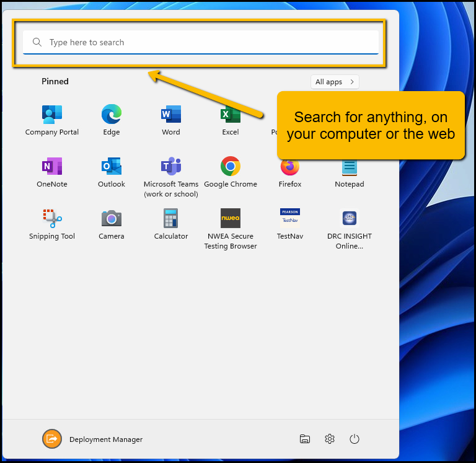Click the search magnifier icon
The height and width of the screenshot is (463, 476).
click(x=37, y=42)
